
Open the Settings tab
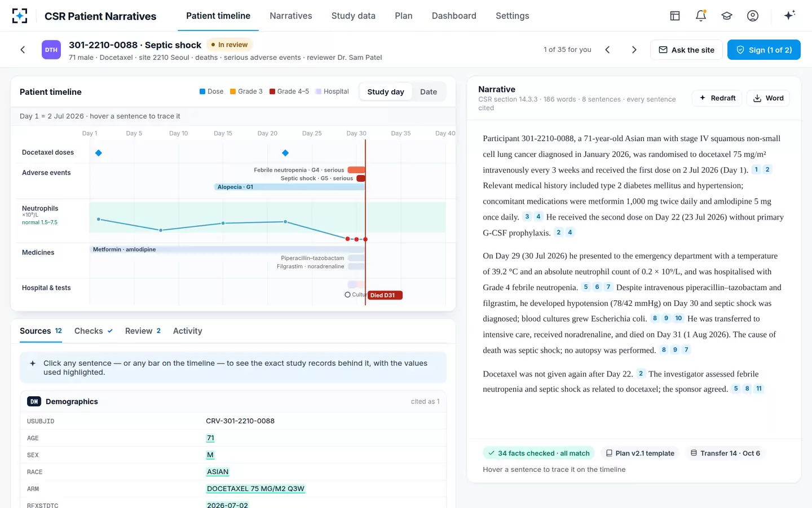[513, 16]
